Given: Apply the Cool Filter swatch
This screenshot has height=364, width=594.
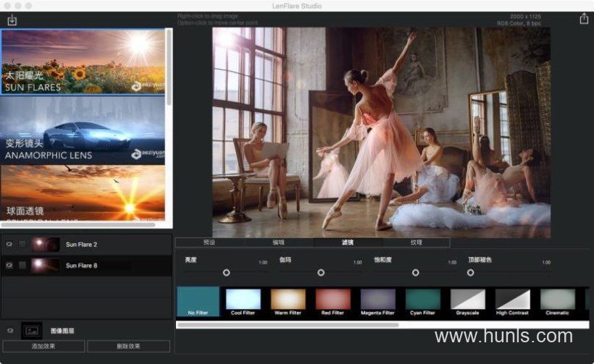Looking at the screenshot, I should (x=243, y=302).
